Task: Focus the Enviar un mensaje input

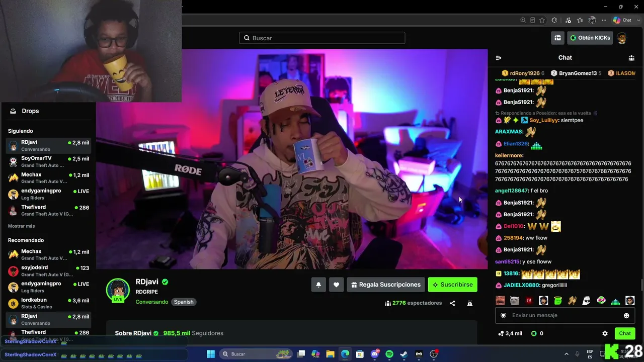Action: point(566,315)
